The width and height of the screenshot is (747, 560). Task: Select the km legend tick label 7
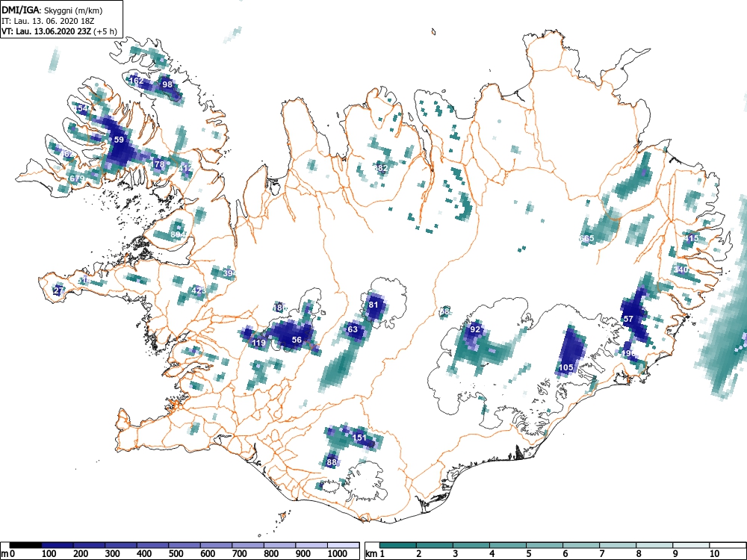pos(602,554)
